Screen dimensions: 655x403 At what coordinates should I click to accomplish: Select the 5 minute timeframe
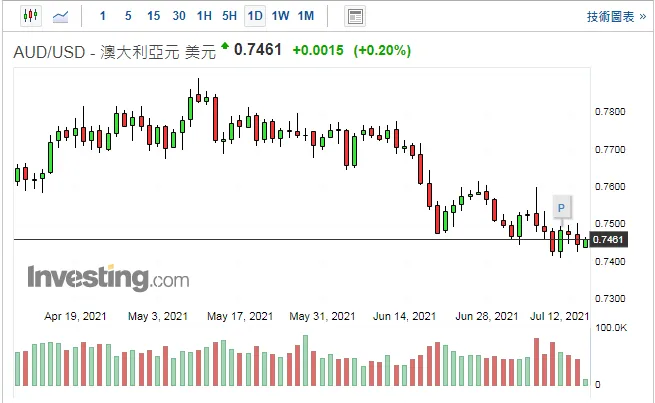(128, 16)
